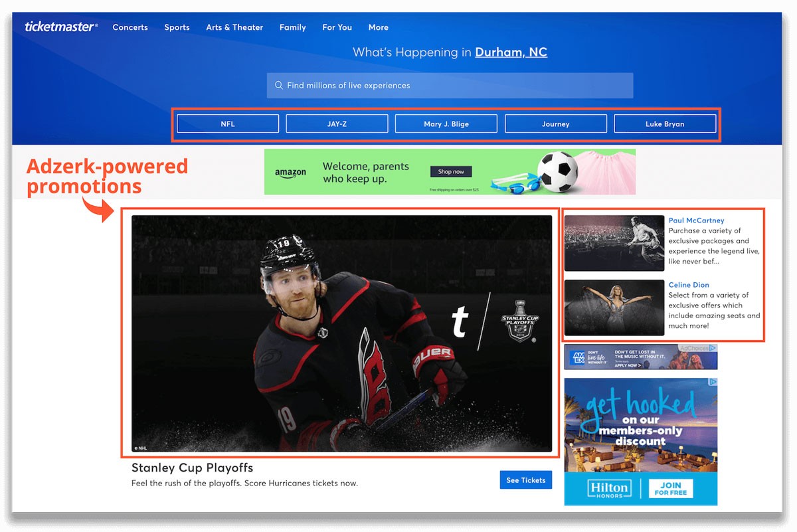This screenshot has width=797, height=532.
Task: Click the Amazon logo in banner ad
Action: click(291, 173)
